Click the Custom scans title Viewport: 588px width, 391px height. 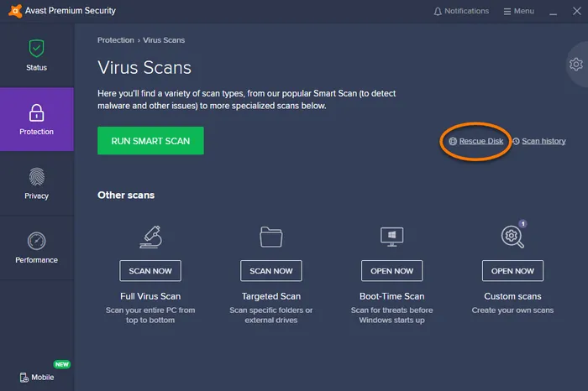512,296
